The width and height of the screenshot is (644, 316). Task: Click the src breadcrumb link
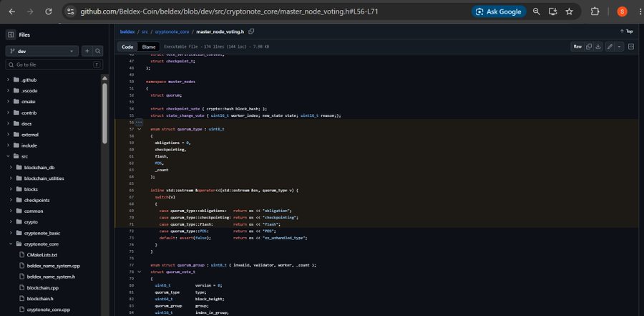(145, 32)
